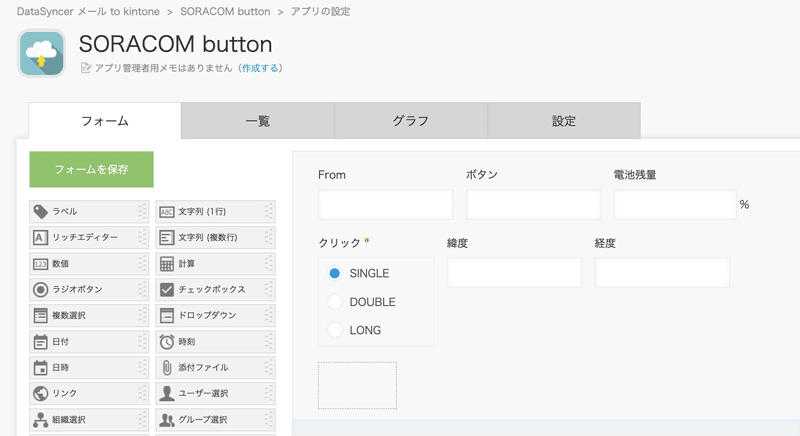The height and width of the screenshot is (436, 800).
Task: Click the クリック field label
Action: 340,243
